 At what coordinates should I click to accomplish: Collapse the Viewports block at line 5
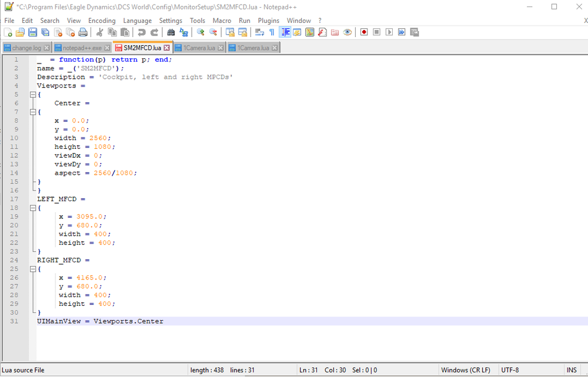tap(32, 95)
